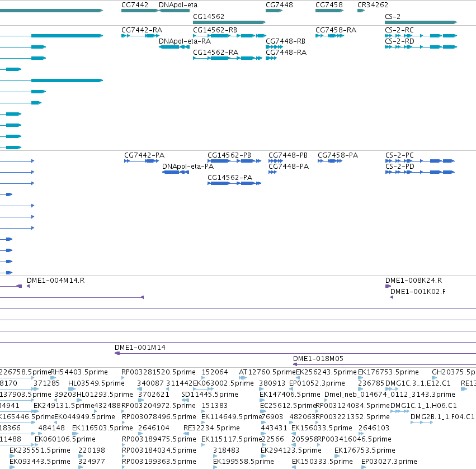
Task: Click the EP01052.3prime EST label
Action: [317, 383]
